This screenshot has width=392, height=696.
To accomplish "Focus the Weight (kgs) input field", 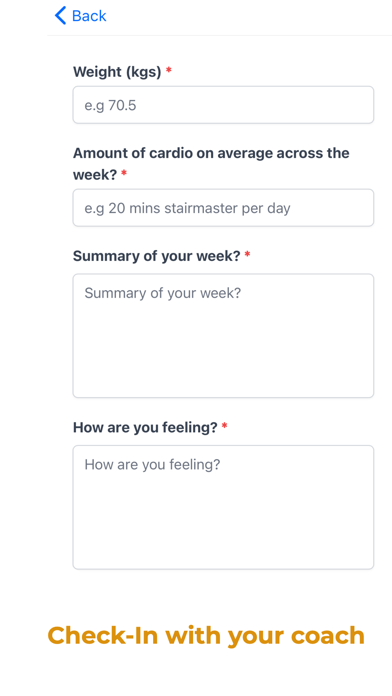I will (223, 105).
